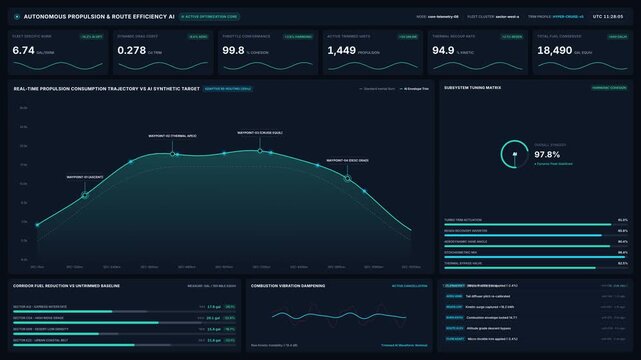
Task: Open the Tail diffuser pitch re-calibrated log entry
Action: point(536,296)
